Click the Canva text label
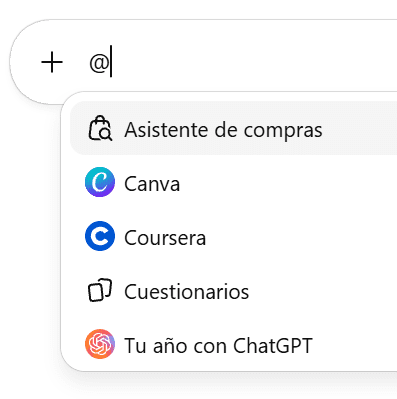The image size is (397, 399). tap(152, 184)
